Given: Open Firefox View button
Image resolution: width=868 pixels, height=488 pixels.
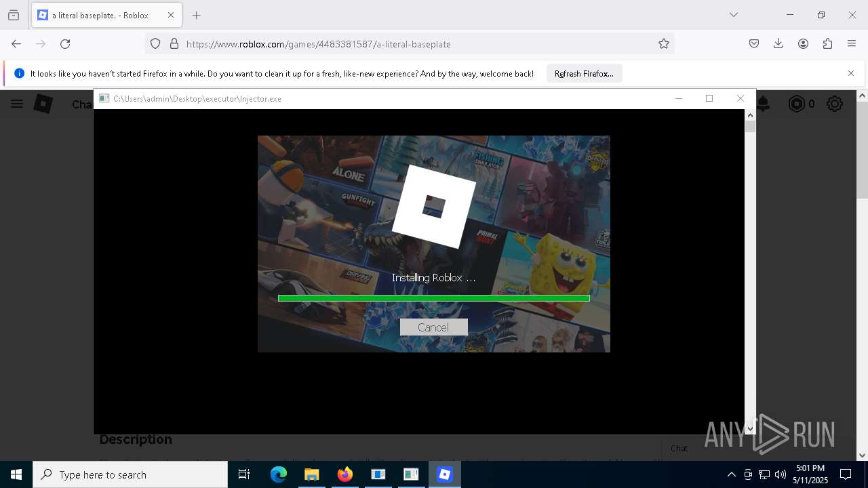Looking at the screenshot, I should point(14,15).
